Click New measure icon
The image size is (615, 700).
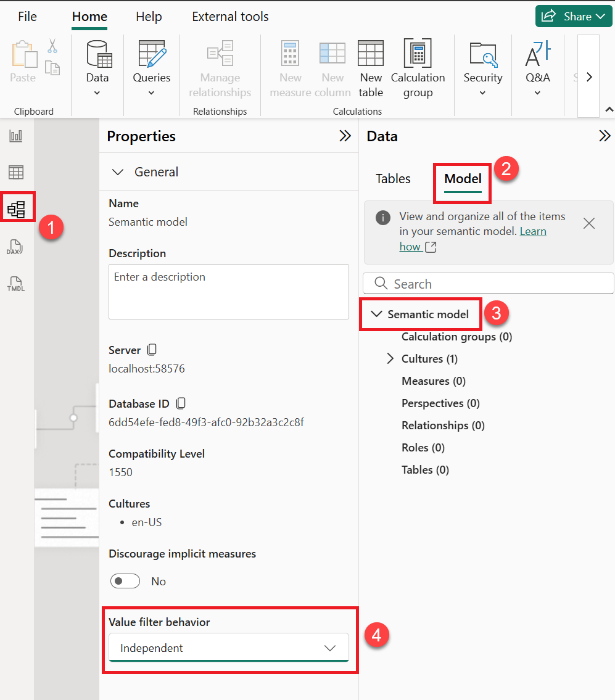click(290, 53)
